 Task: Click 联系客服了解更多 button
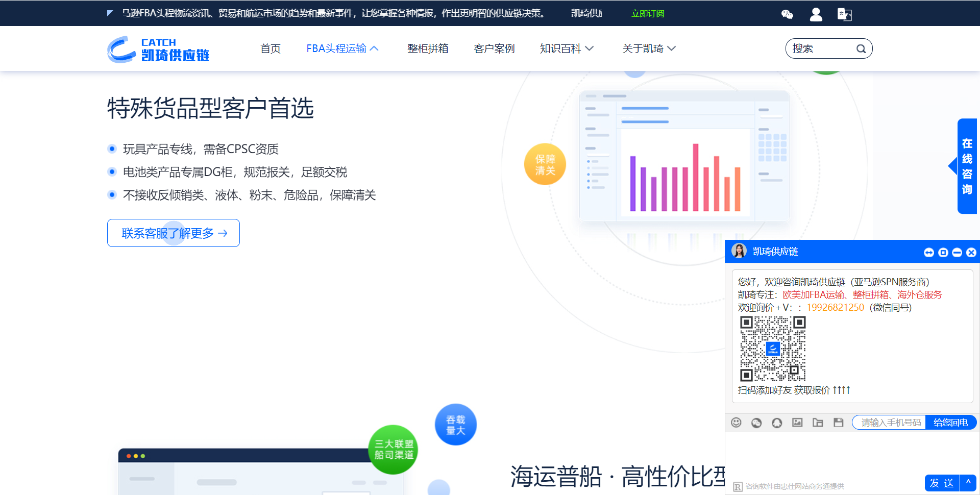pos(174,233)
